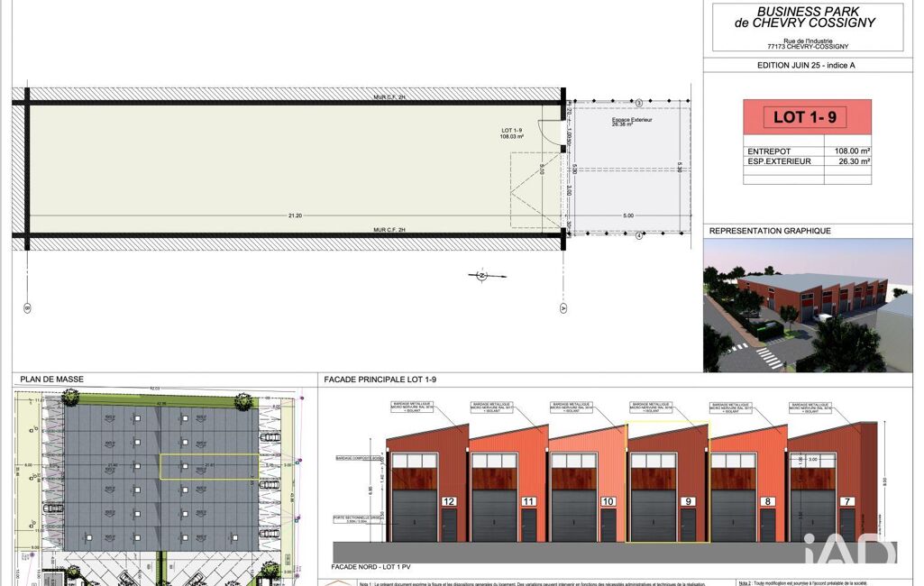The height and width of the screenshot is (586, 924).
Task: Click the circled axis marker A
Action: pos(563,307)
